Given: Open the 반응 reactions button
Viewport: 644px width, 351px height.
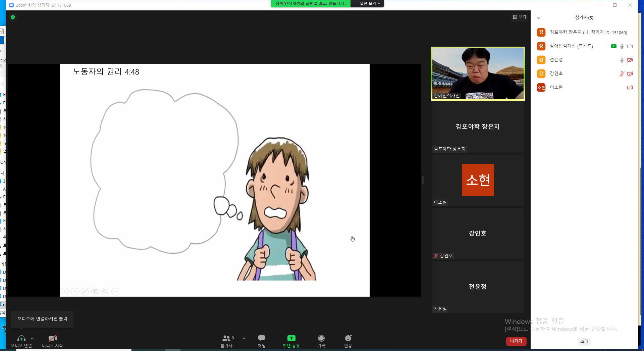Looking at the screenshot, I should pos(348,341).
